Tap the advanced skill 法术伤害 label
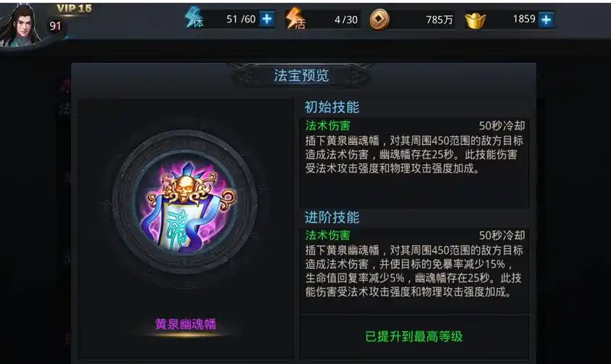611x364 pixels. click(328, 235)
